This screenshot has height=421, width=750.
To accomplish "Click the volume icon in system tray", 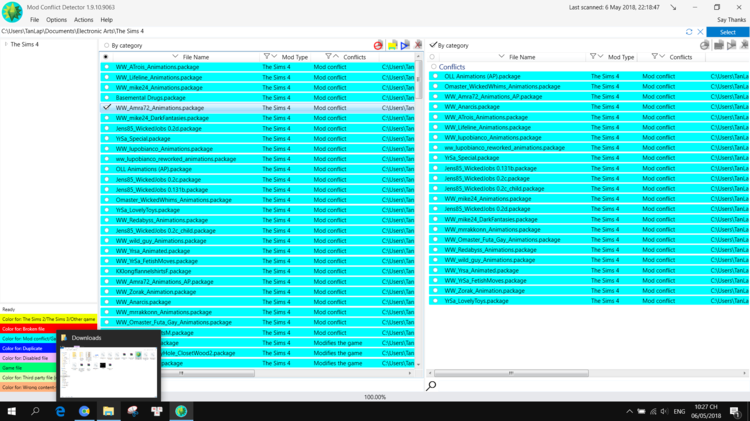I will tap(664, 411).
